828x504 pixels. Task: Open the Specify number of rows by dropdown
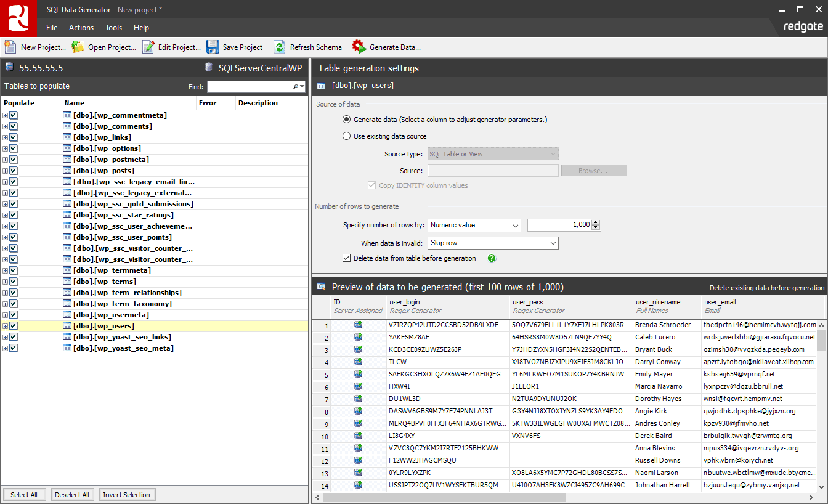click(515, 226)
